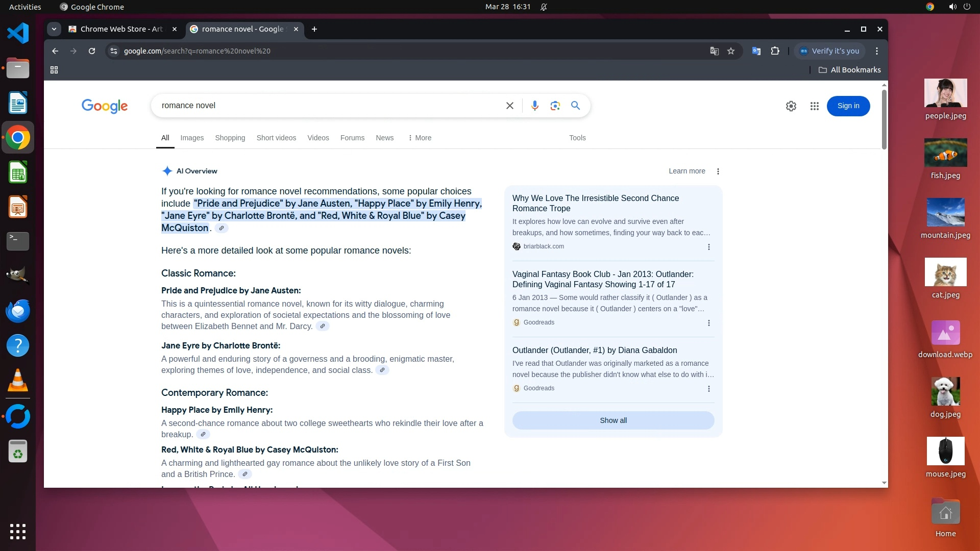Open the Google apps grid

814,106
